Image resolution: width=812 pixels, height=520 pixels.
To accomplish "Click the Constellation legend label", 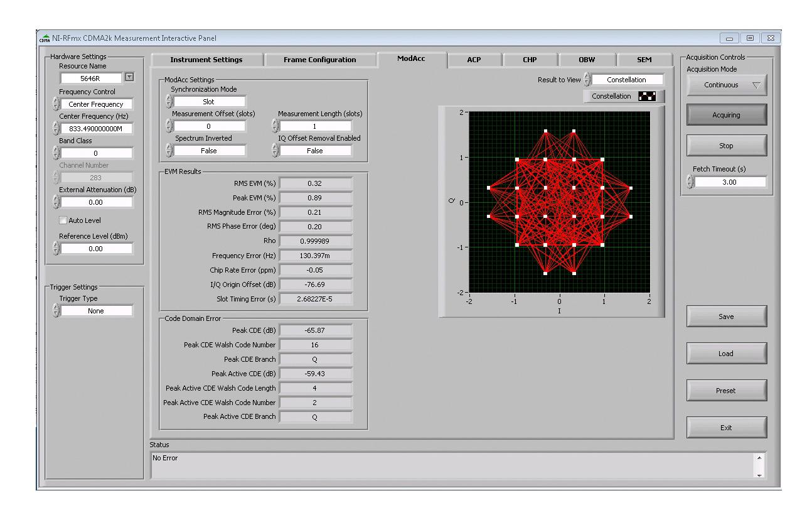I will click(x=611, y=97).
